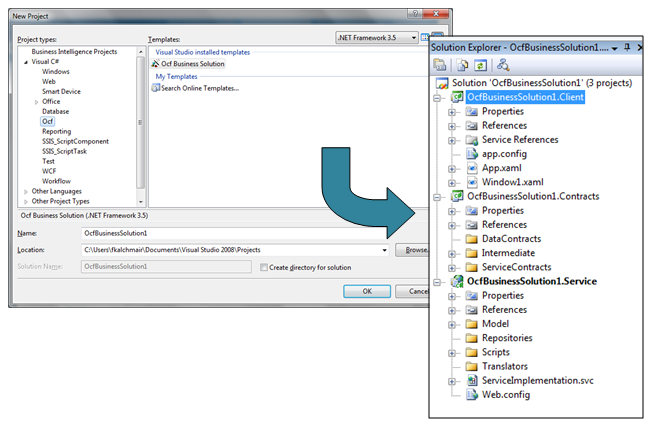Click the app.config file icon
653x429 pixels.
[x=472, y=154]
